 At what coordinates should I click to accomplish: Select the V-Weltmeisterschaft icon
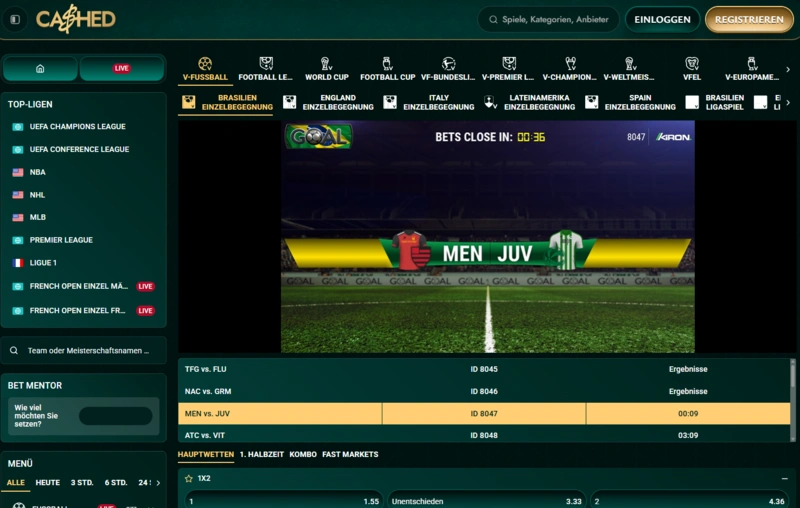[x=630, y=63]
